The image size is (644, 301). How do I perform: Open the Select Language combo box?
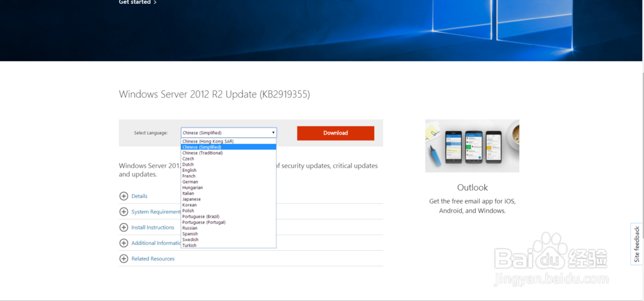(x=229, y=133)
